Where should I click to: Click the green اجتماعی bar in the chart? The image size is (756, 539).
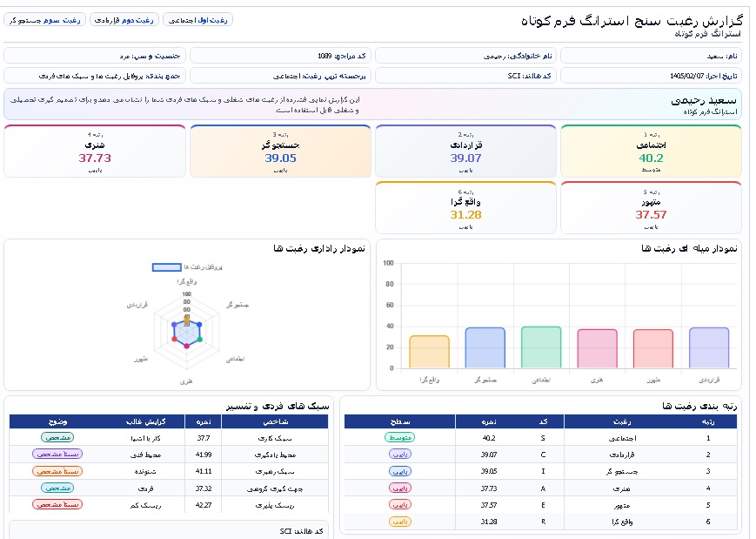click(541, 347)
